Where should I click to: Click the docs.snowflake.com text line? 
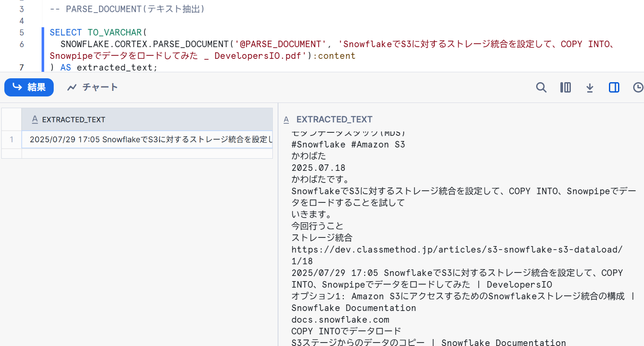click(340, 320)
